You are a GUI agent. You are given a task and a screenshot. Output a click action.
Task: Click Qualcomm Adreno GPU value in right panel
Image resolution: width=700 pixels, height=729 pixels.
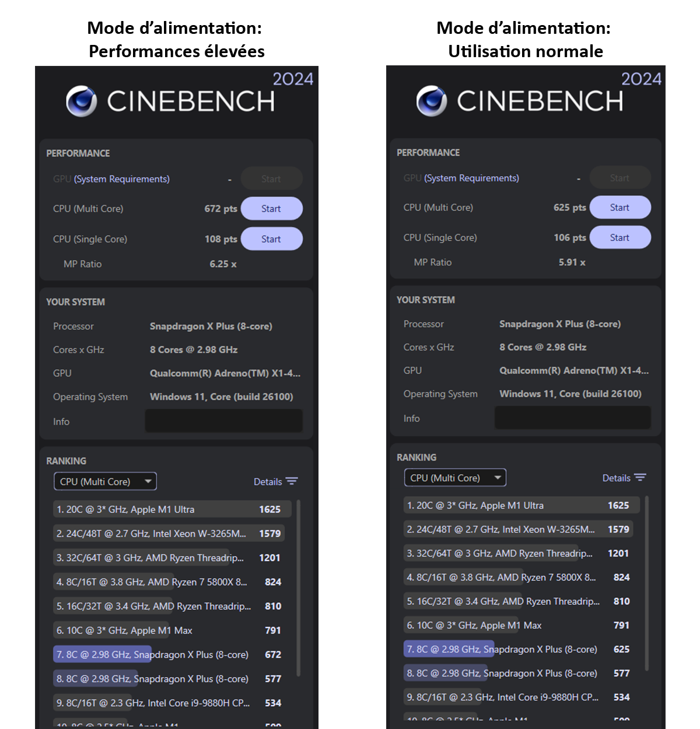coord(574,370)
